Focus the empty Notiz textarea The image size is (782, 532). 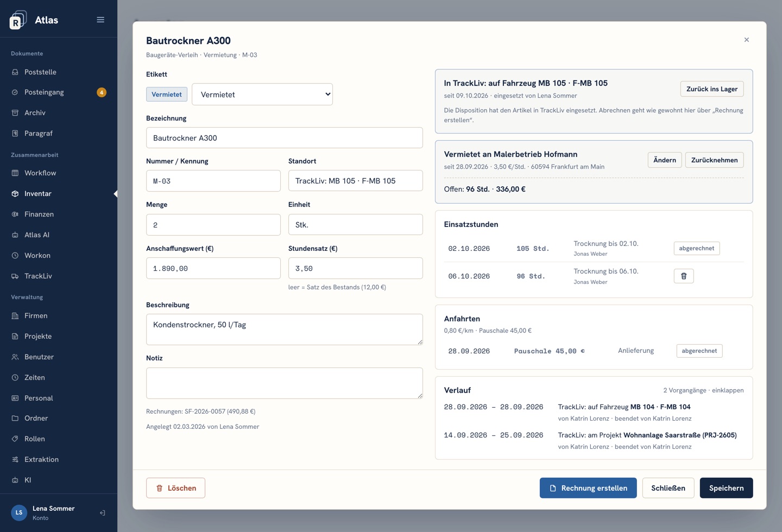[285, 383]
